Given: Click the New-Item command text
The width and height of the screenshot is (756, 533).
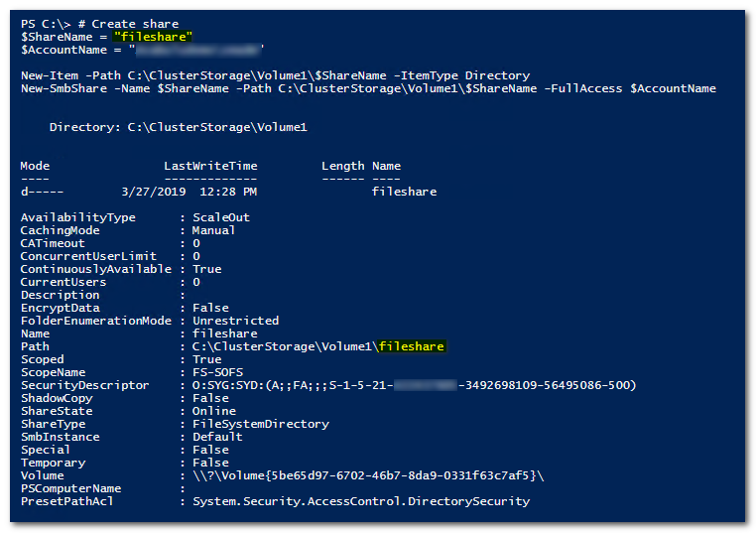Looking at the screenshot, I should (x=49, y=75).
